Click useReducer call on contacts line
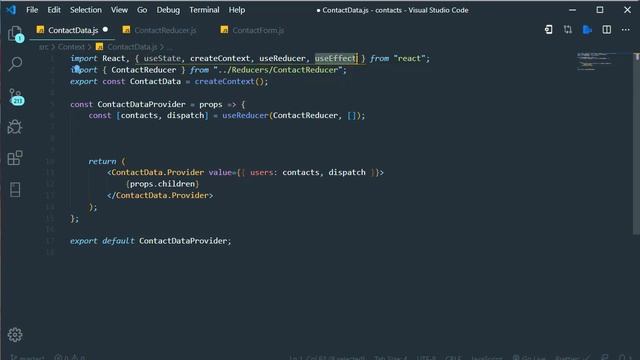640x360 pixels. point(245,116)
